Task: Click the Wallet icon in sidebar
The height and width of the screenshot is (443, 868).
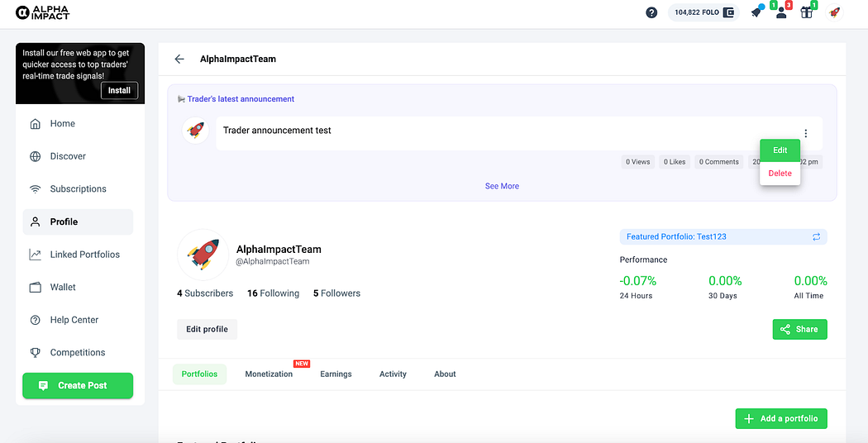Action: pos(35,287)
